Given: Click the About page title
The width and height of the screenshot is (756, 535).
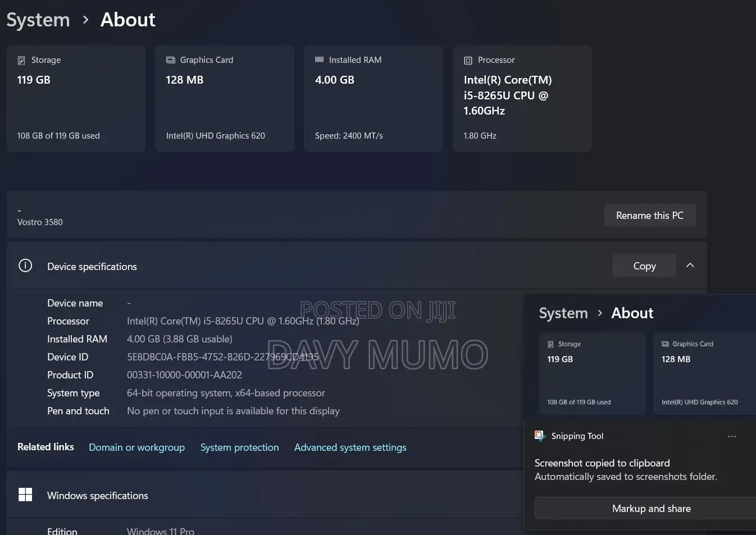Looking at the screenshot, I should pos(128,20).
